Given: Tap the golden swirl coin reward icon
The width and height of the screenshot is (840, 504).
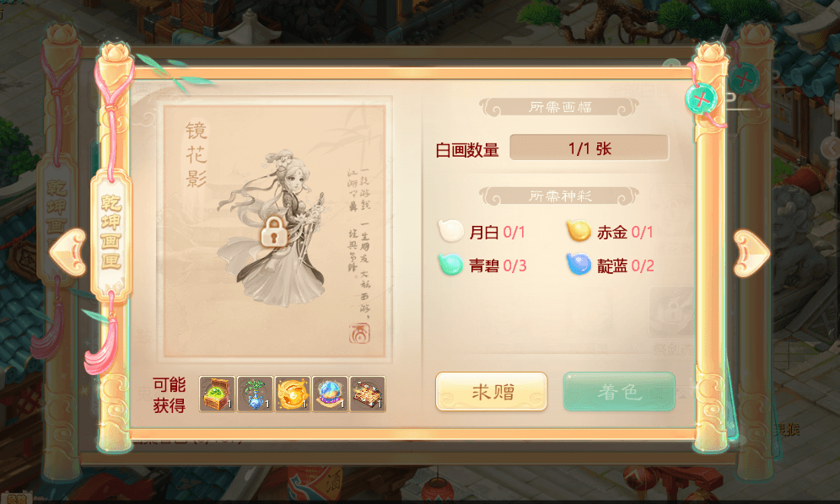Looking at the screenshot, I should click(x=293, y=394).
